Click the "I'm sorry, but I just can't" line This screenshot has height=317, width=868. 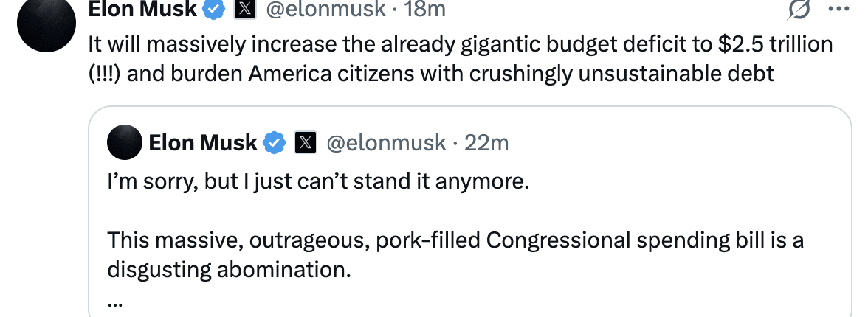(x=318, y=181)
